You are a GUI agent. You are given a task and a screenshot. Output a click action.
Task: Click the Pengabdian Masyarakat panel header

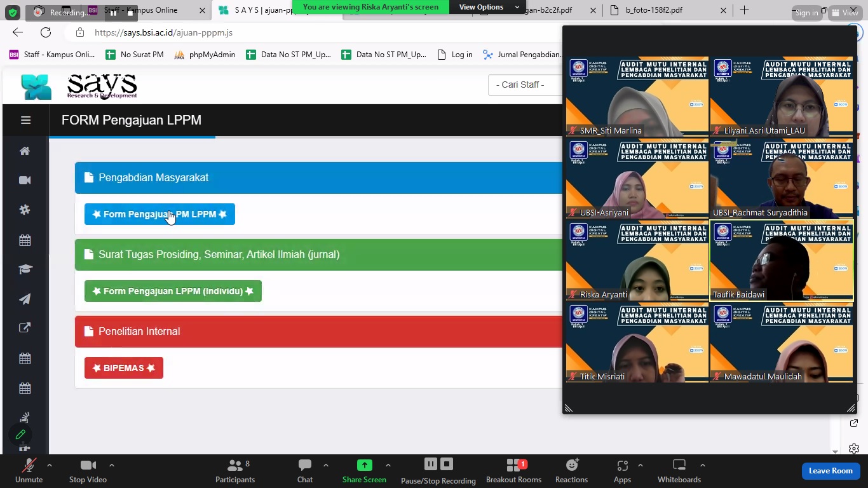(x=318, y=178)
